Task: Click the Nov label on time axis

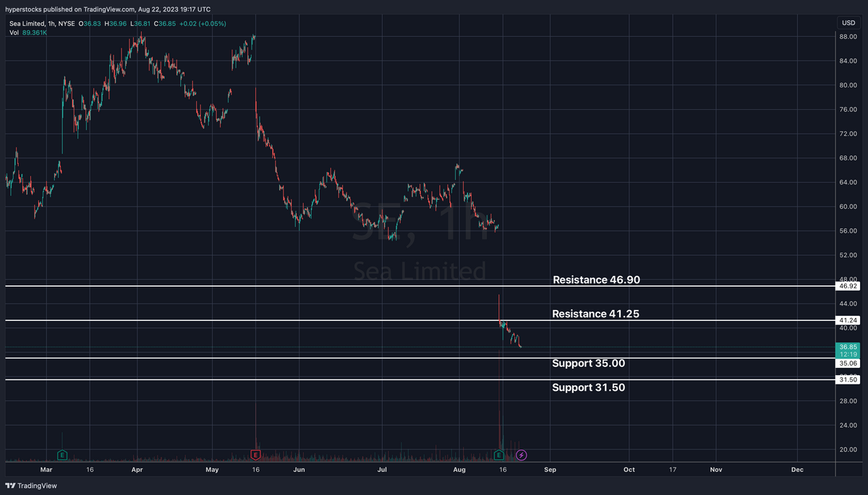Action: tap(716, 469)
